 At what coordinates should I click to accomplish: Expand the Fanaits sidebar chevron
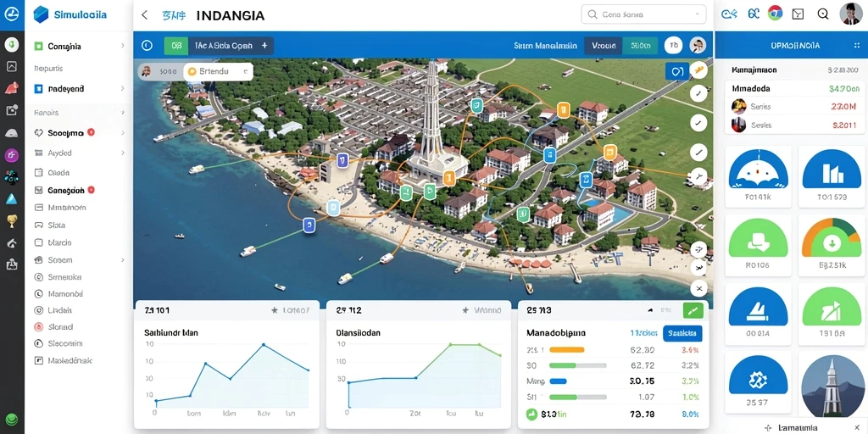(x=122, y=113)
